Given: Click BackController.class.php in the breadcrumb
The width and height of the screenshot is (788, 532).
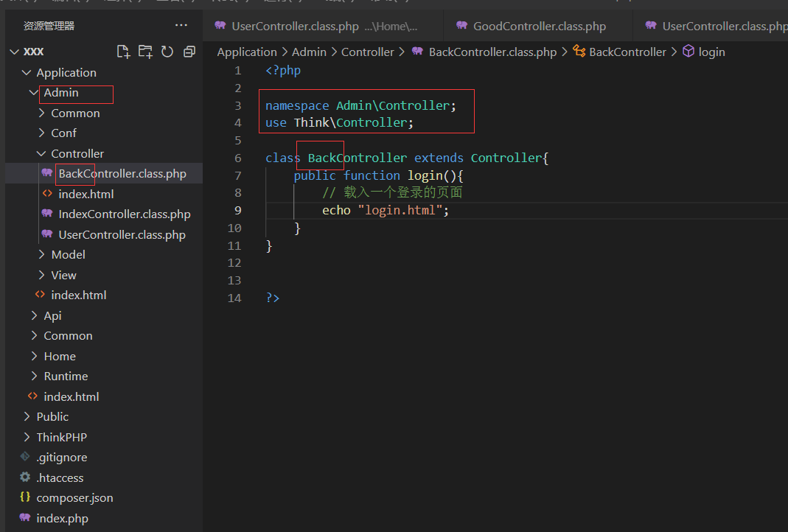Looking at the screenshot, I should coord(492,52).
